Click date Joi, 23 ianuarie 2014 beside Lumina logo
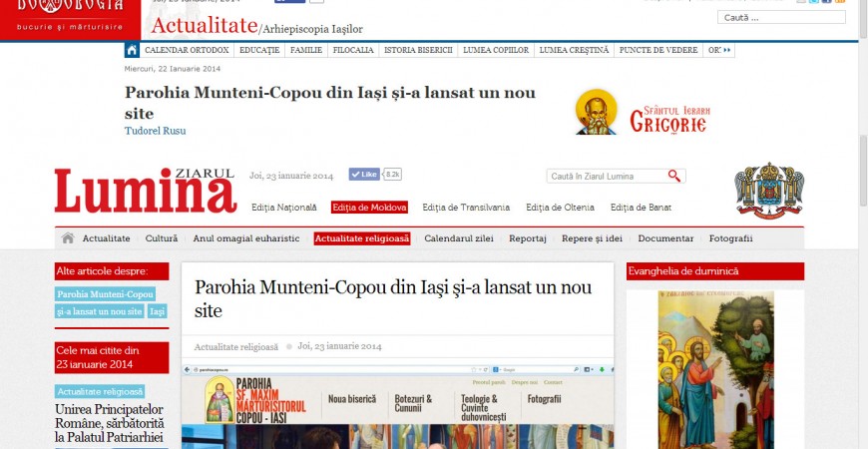This screenshot has width=868, height=449. pos(291,176)
